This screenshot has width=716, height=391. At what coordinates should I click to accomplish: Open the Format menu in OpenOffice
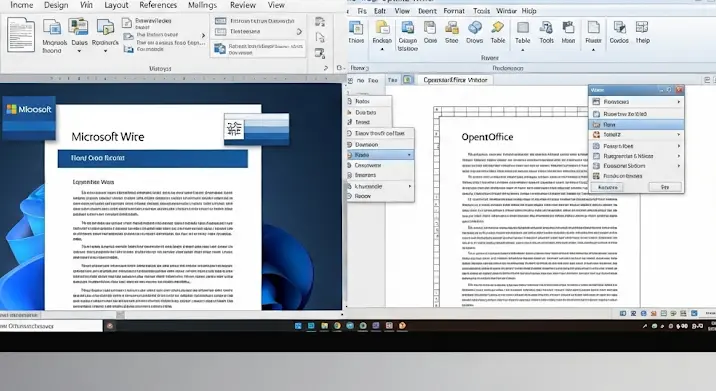coord(453,11)
